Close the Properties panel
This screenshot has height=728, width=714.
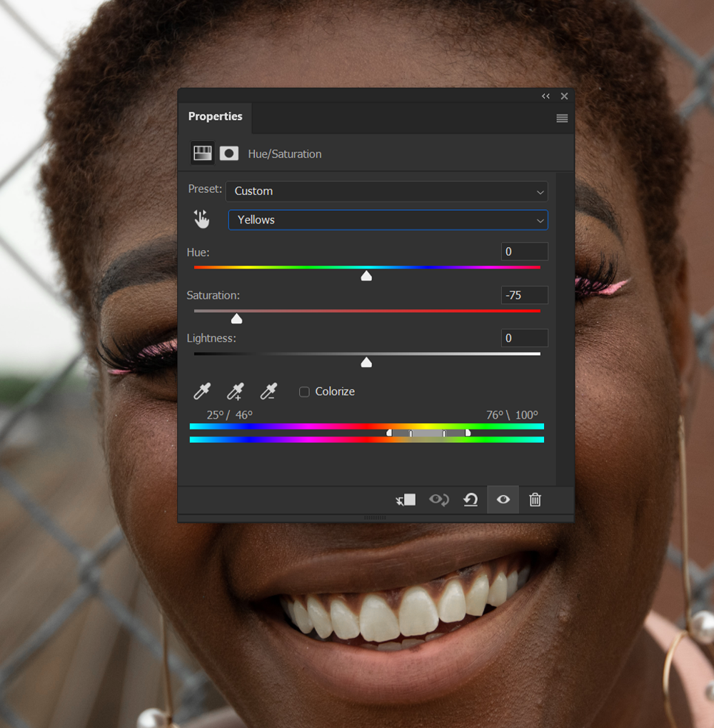[564, 96]
